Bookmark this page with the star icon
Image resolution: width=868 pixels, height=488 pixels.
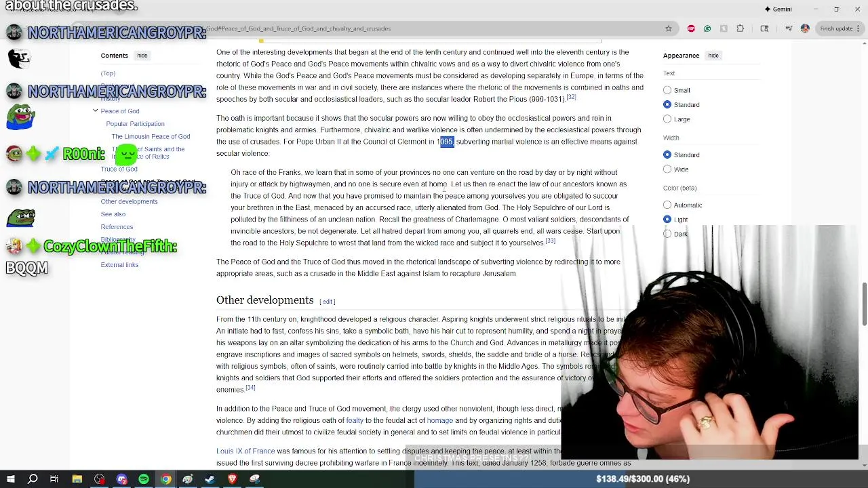(x=669, y=28)
